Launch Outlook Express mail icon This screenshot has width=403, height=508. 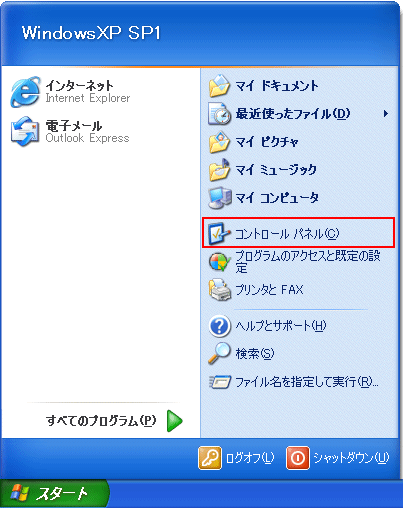(25, 131)
